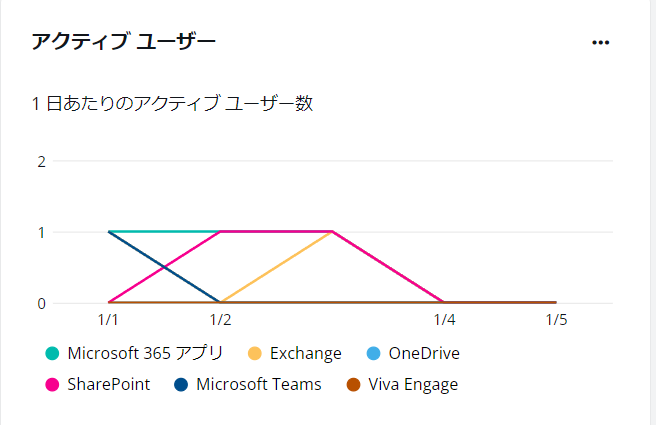This screenshot has height=425, width=656.
Task: Click the 1 日あたりのアクティブ ユーザー数 subtitle
Action: 172,103
